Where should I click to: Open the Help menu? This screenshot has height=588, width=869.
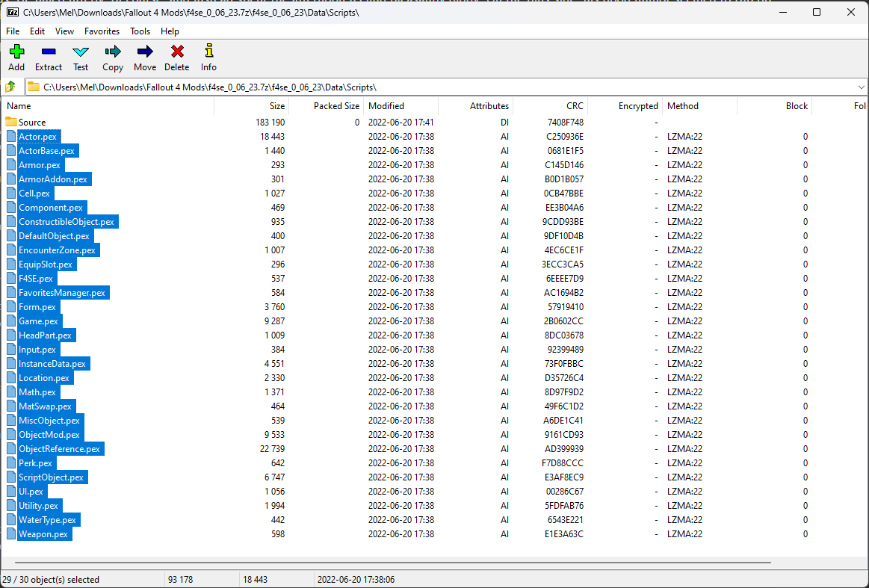pyautogui.click(x=170, y=31)
